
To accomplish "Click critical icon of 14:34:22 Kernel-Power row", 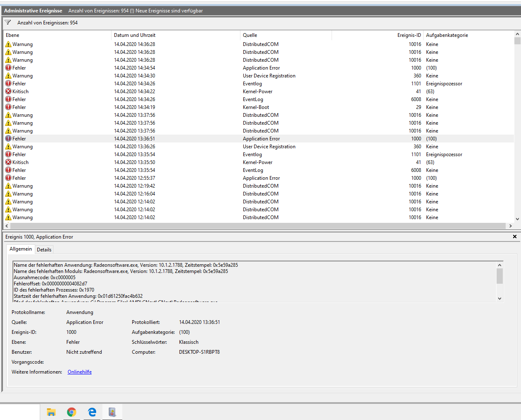I will [x=8, y=92].
